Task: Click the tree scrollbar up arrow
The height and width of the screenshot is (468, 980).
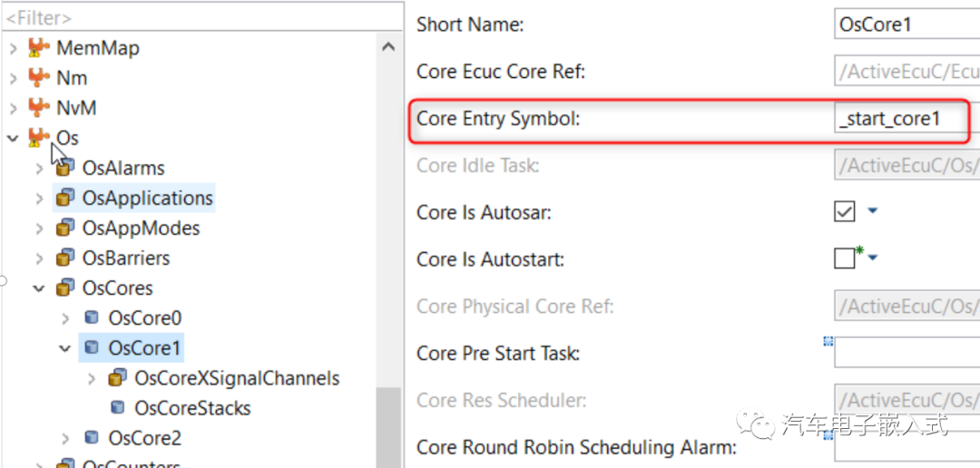Action: (388, 47)
